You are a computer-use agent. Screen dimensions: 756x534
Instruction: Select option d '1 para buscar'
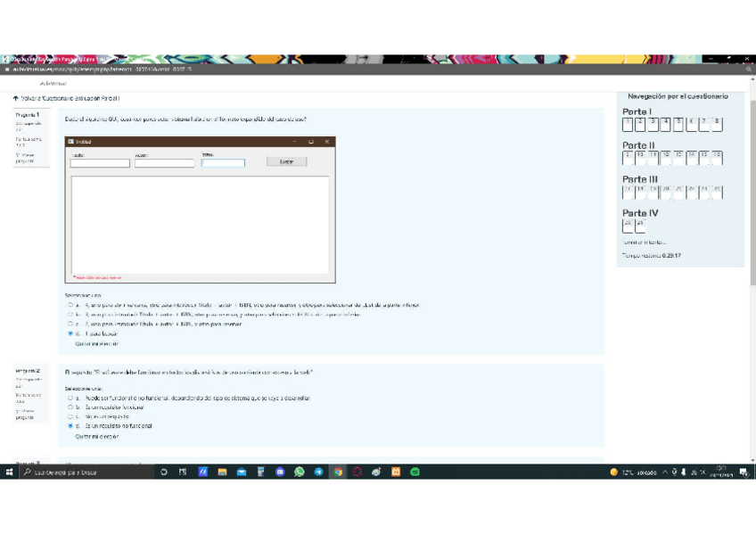[x=70, y=333]
